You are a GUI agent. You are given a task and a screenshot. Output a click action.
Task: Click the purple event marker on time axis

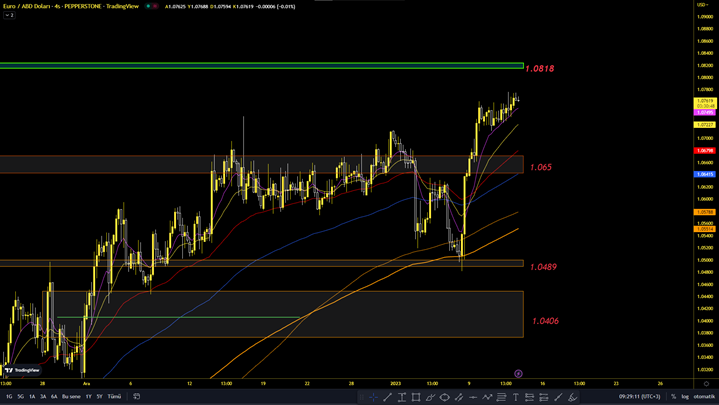[x=518, y=373]
